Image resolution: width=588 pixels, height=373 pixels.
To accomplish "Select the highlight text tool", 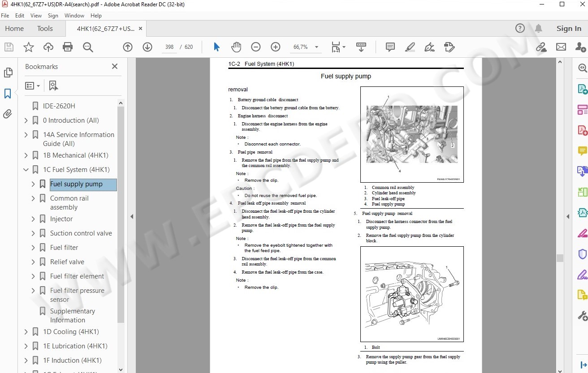I will 410,47.
